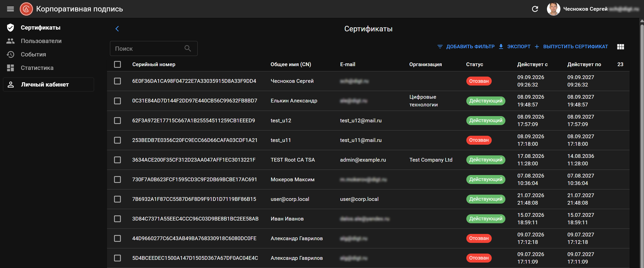Click the Отозван badge for test_u11
Image resolution: width=644 pixels, height=268 pixels.
pyautogui.click(x=479, y=140)
